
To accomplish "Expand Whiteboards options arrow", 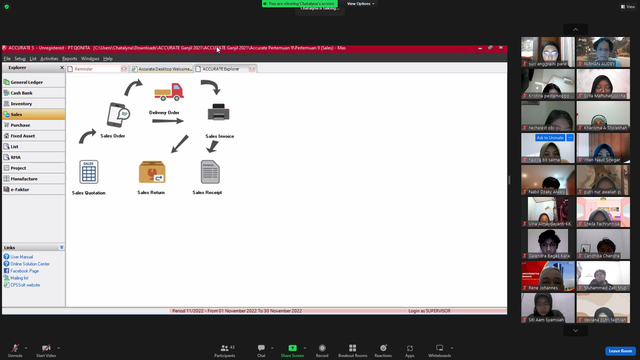I will tap(452, 348).
